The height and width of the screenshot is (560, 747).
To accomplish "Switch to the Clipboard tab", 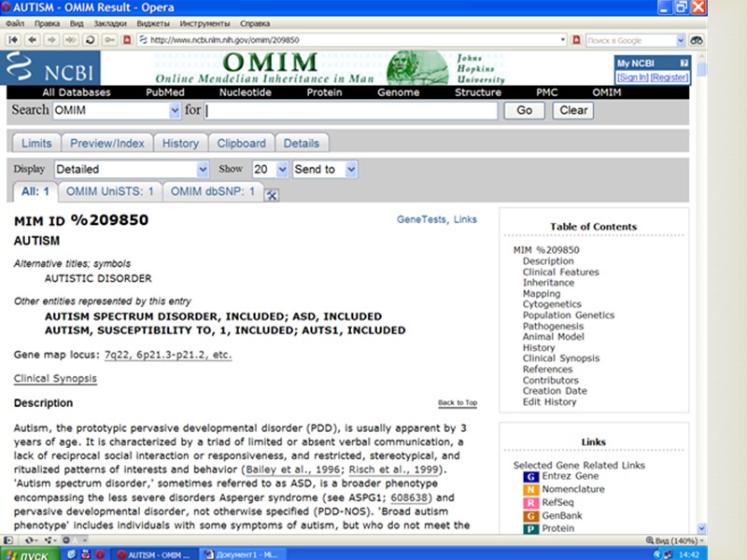I will pyautogui.click(x=241, y=143).
